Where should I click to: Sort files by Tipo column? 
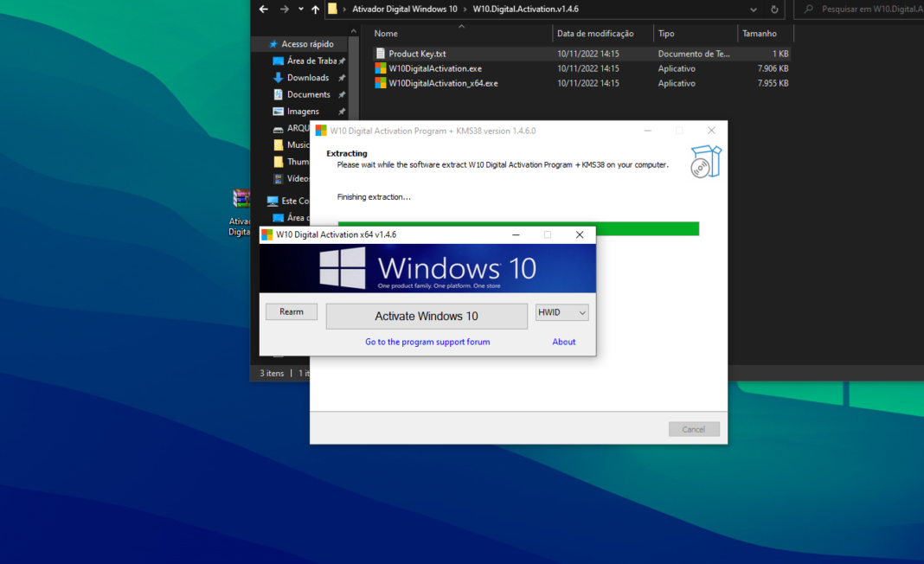point(666,34)
